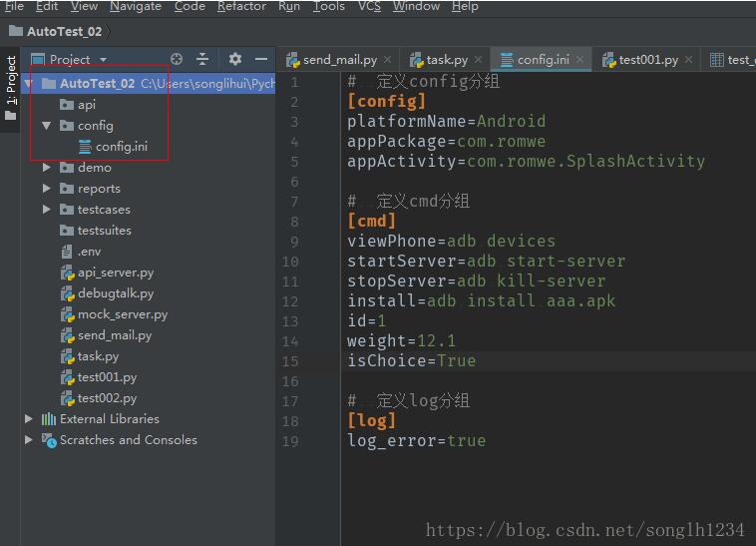Viewport: 756px width, 546px height.
Task: Select config.ini in the project tree
Action: coord(122,147)
